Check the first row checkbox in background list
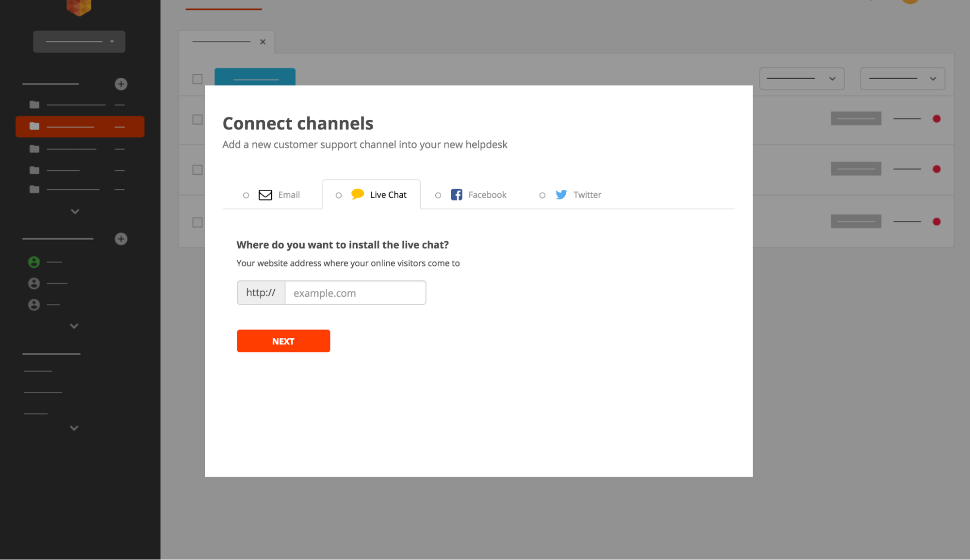The image size is (970, 560). click(x=197, y=119)
